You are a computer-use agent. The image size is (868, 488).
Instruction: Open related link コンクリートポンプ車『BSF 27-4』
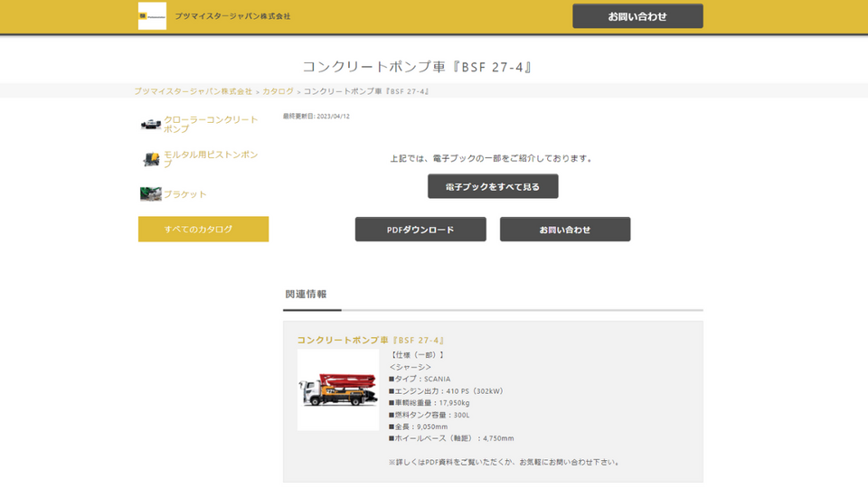pyautogui.click(x=371, y=341)
